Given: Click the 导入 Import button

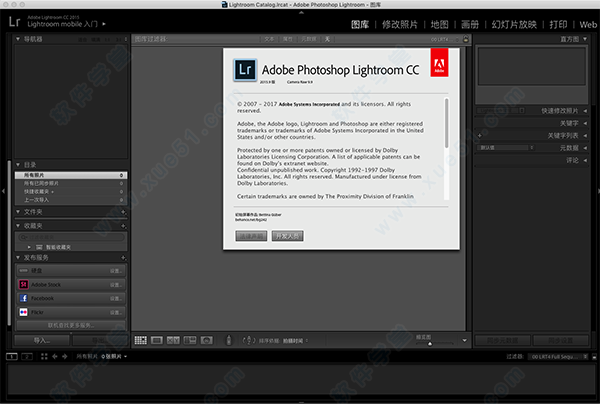Looking at the screenshot, I should [x=42, y=340].
